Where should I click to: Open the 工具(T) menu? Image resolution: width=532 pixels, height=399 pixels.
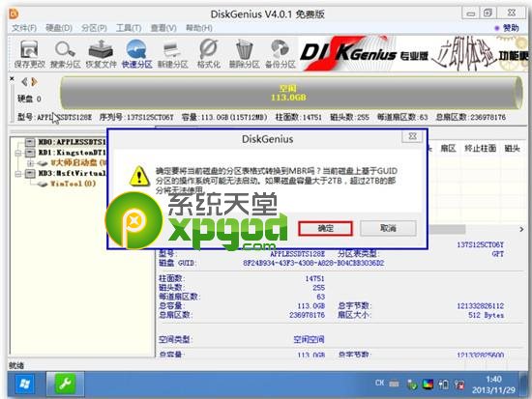(129, 28)
